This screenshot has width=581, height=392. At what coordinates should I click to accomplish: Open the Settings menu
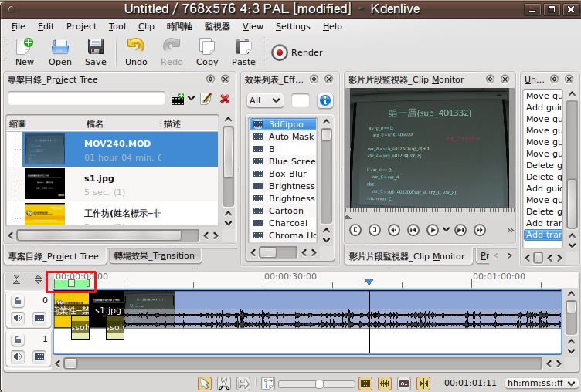tap(293, 27)
